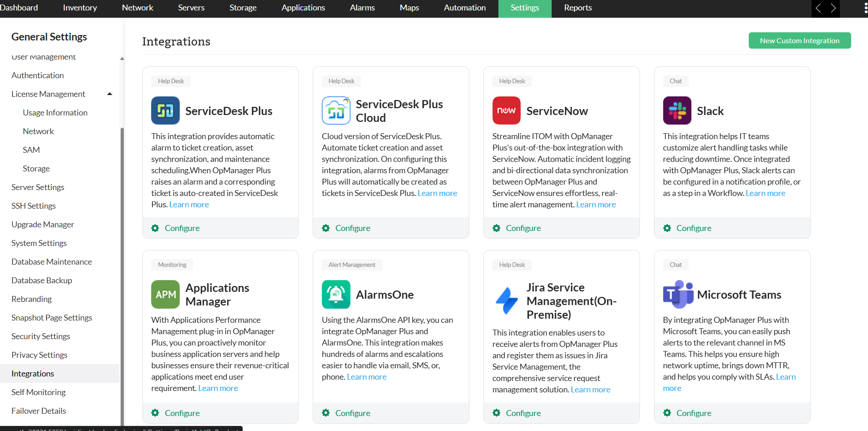Open Learn more link for Slack
Viewport: 868px width, 431px height.
click(766, 193)
